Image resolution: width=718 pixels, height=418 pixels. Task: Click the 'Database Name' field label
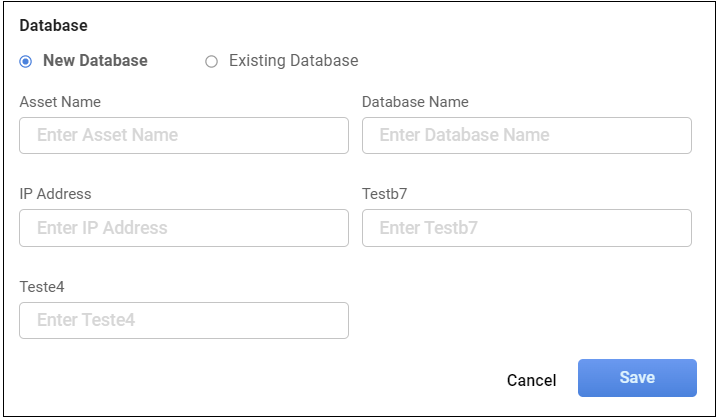(415, 102)
